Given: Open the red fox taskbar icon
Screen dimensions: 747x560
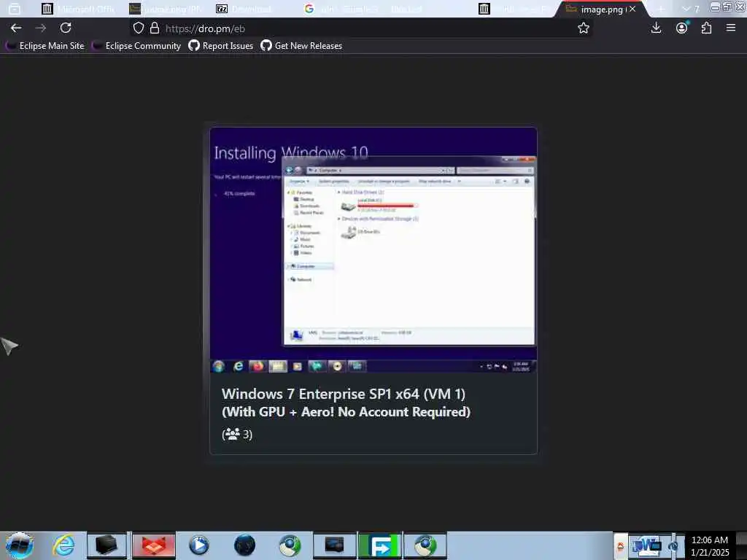Looking at the screenshot, I should pyautogui.click(x=154, y=545).
